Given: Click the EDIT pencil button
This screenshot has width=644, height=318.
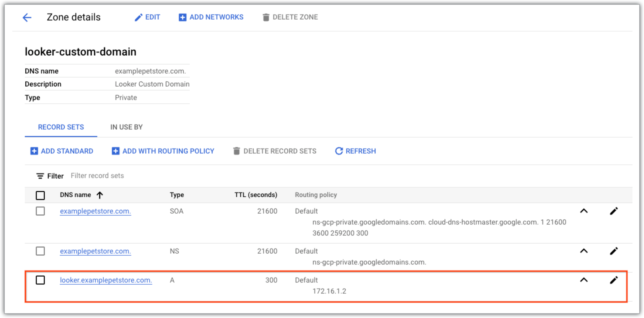Looking at the screenshot, I should coord(147,17).
